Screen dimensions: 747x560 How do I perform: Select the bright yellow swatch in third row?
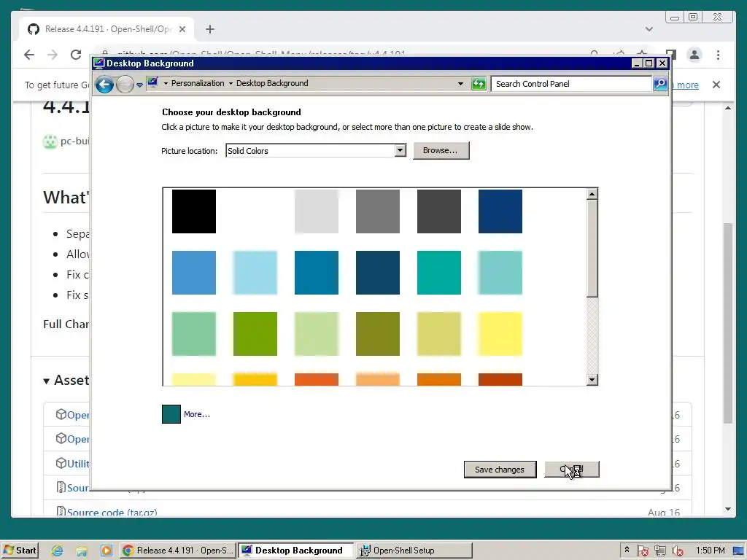(x=500, y=334)
